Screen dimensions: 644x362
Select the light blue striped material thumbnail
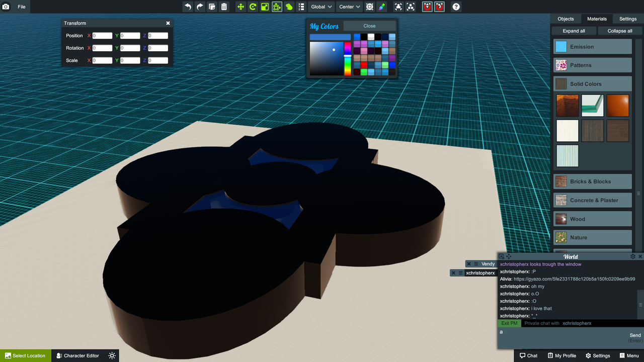pyautogui.click(x=568, y=156)
